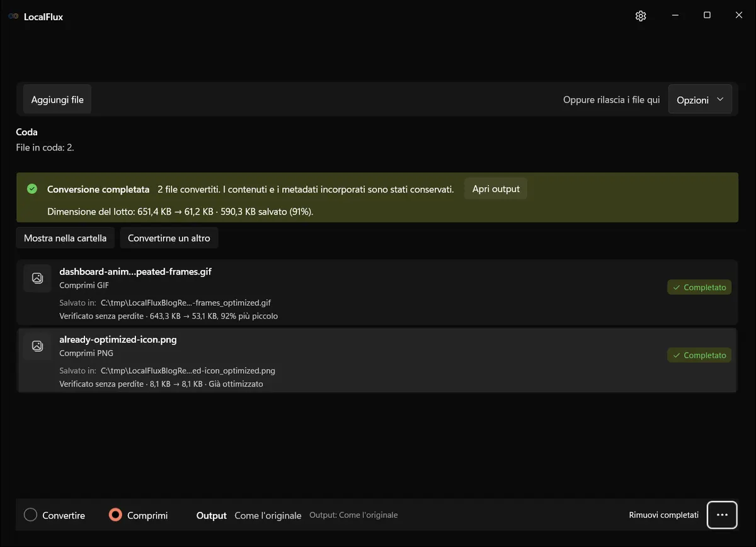The width and height of the screenshot is (756, 547).
Task: Click image icon for already-optimized-icon.png
Action: pos(37,346)
